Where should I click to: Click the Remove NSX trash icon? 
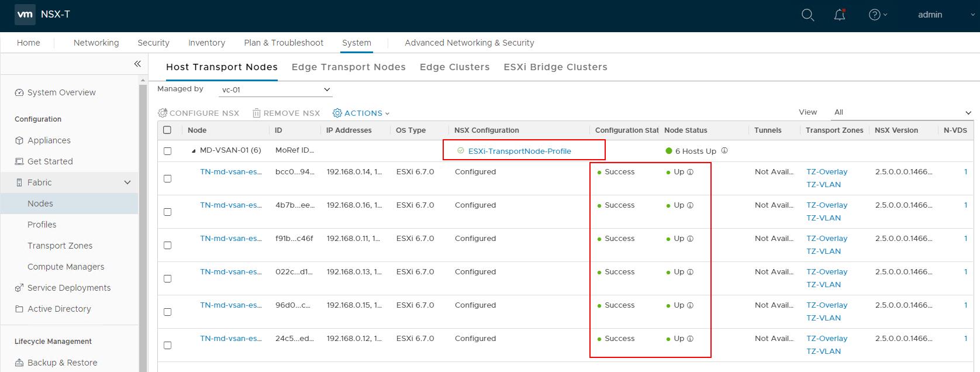coord(256,113)
